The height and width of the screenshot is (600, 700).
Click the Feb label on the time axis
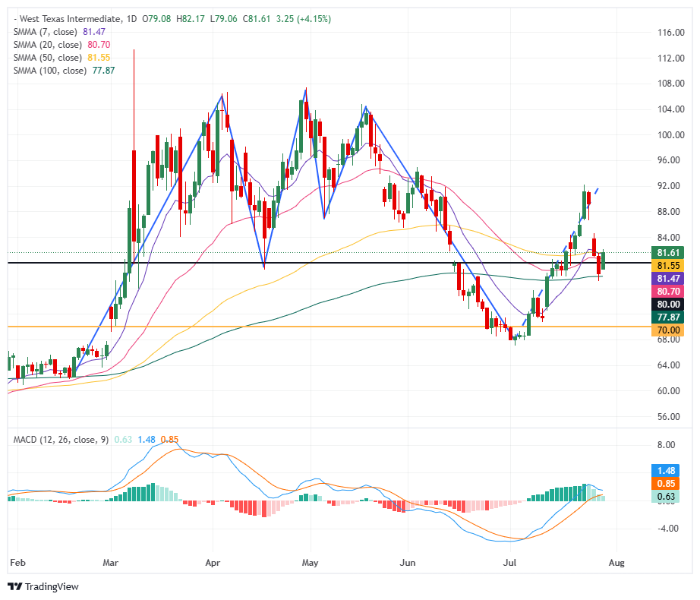[18, 563]
